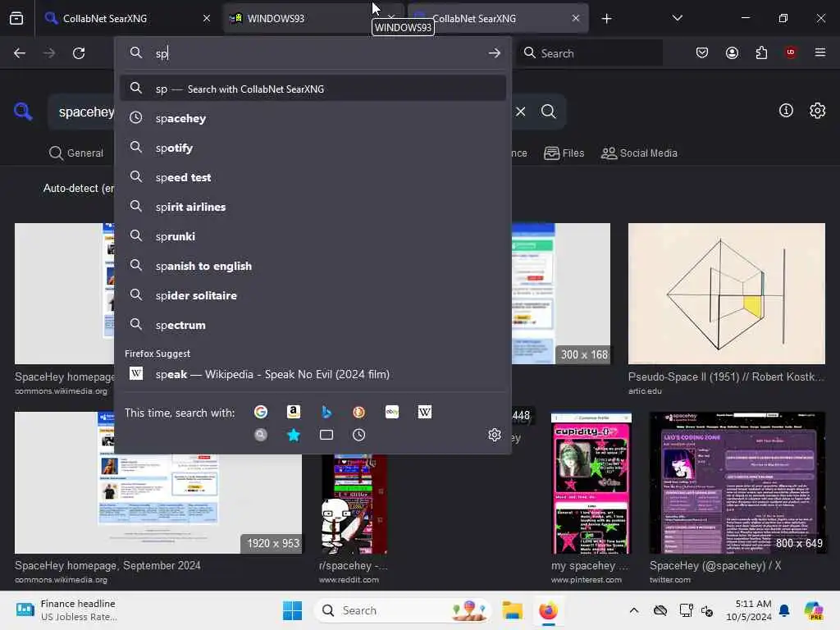840x630 pixels.
Task: Select the Social Media search category
Action: (x=639, y=153)
